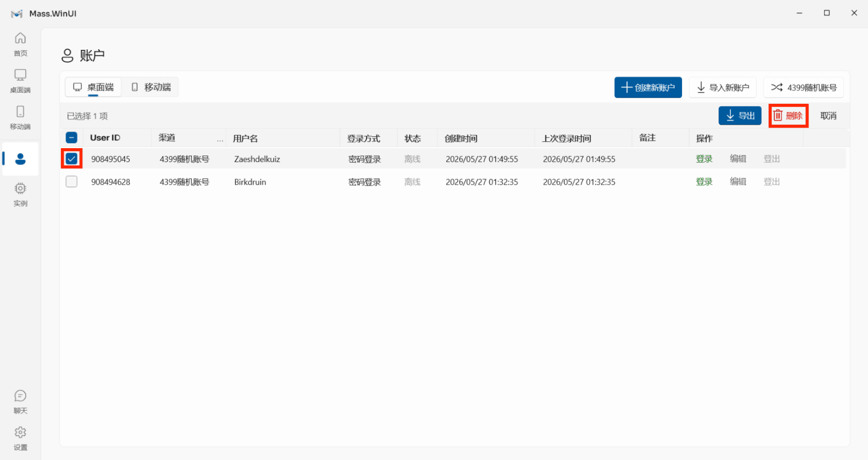Open 设置 settings from sidebar
The width and height of the screenshot is (868, 460).
(x=20, y=439)
